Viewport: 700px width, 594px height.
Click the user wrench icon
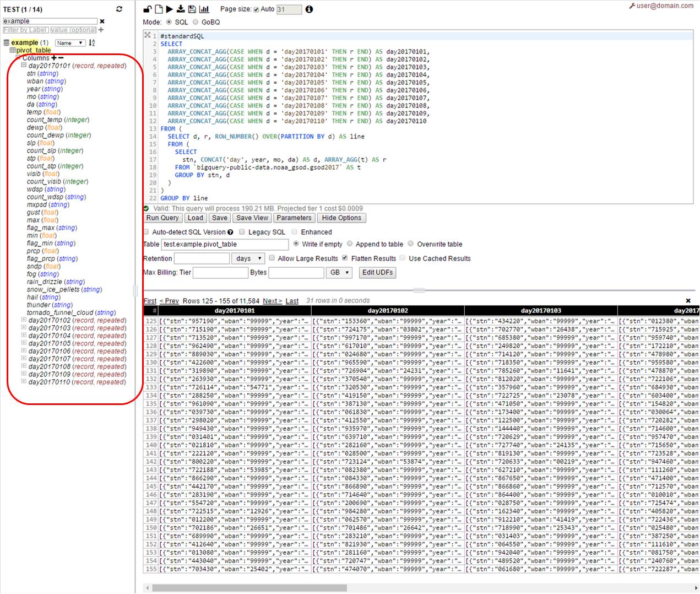pyautogui.click(x=632, y=6)
